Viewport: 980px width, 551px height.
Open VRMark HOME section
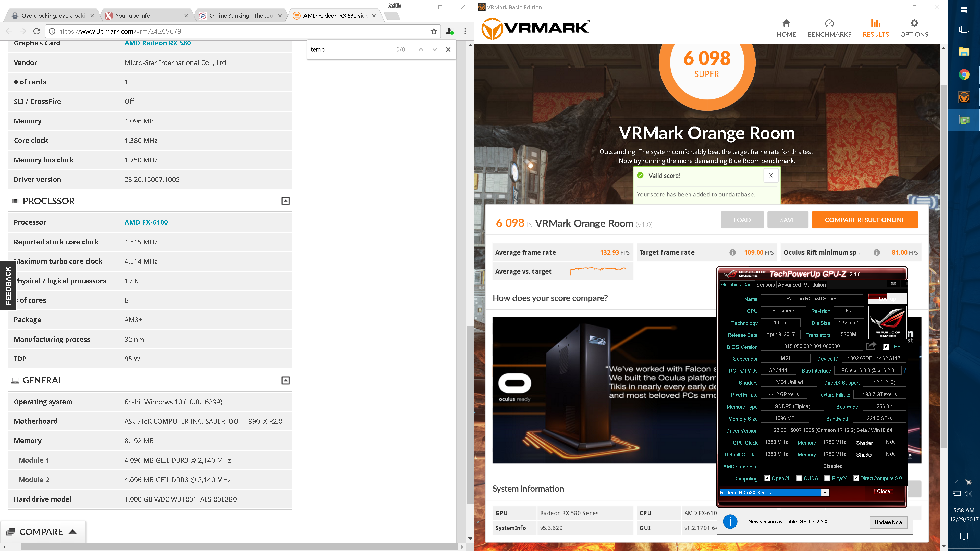786,29
